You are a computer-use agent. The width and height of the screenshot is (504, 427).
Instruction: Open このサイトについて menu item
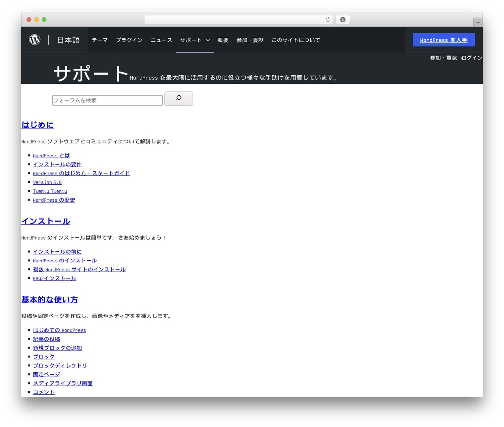point(296,40)
